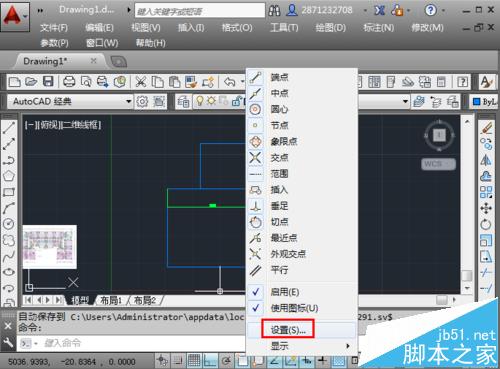The width and height of the screenshot is (500, 369).
Task: Toggle Ortho Mode in status bar
Action: tap(210, 361)
